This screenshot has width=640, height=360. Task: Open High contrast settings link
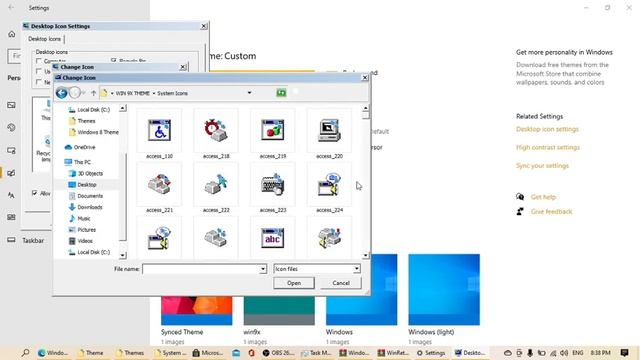click(x=548, y=147)
